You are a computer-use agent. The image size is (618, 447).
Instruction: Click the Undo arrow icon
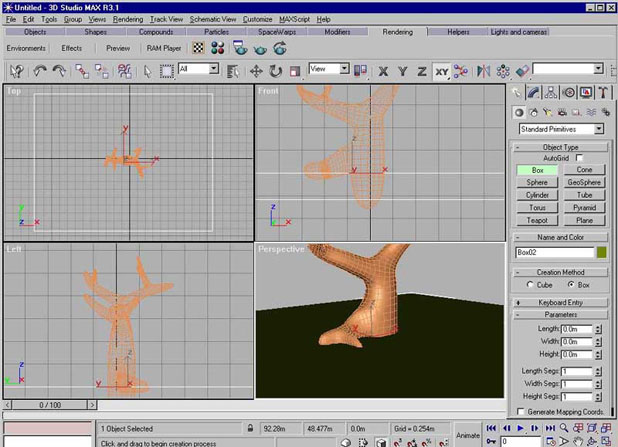coord(41,71)
